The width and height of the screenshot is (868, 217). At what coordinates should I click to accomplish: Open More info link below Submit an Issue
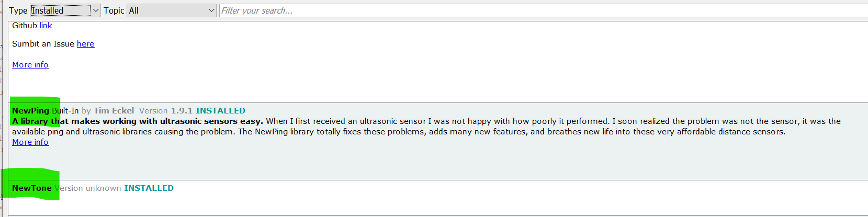coord(30,65)
